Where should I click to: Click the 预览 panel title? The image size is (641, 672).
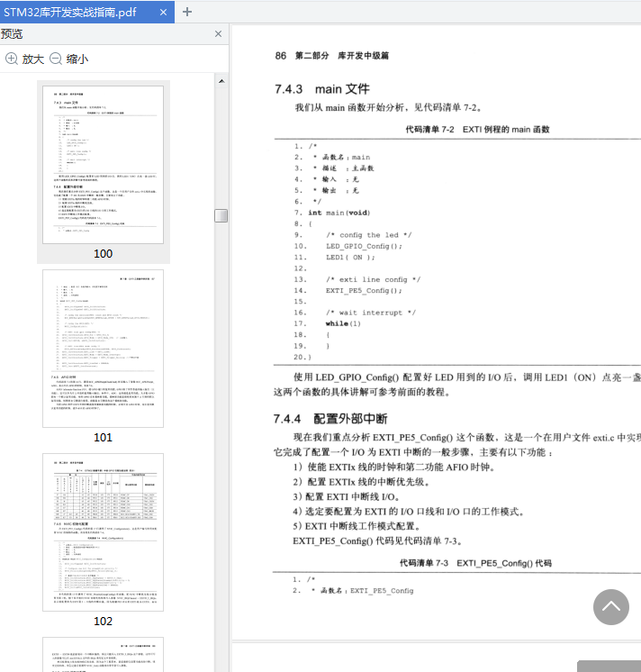point(12,34)
